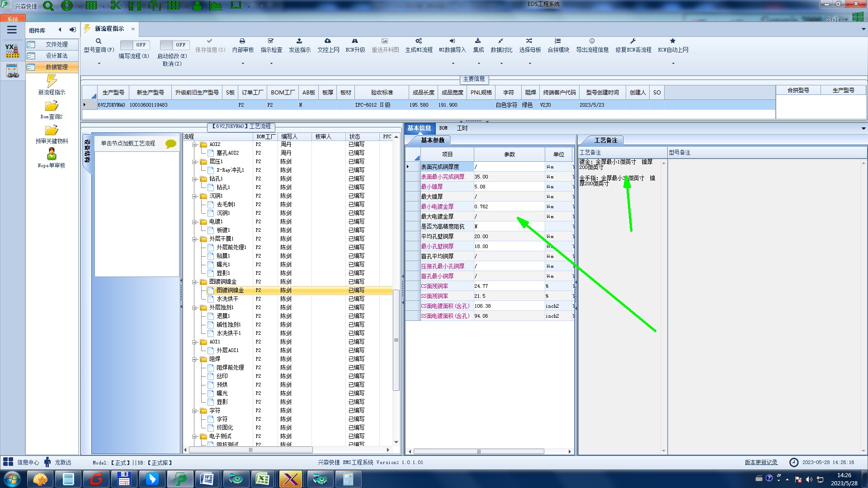This screenshot has width=868, height=488.
Task: Click the 型号查询 search icon
Action: pos(99,41)
